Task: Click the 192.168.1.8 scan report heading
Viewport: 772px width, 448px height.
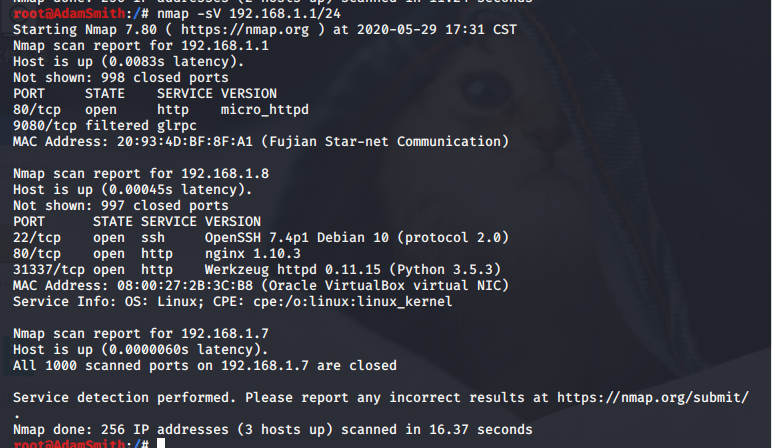Action: click(x=141, y=174)
